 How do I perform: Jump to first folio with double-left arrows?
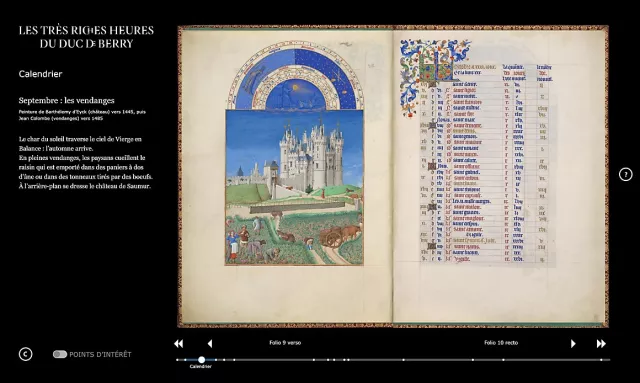tap(178, 344)
